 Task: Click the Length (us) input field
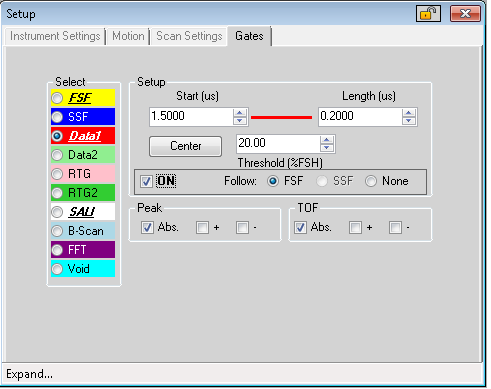click(360, 117)
